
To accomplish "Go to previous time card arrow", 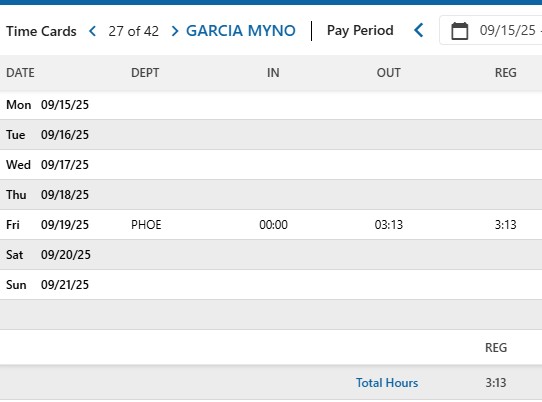I will [92, 31].
